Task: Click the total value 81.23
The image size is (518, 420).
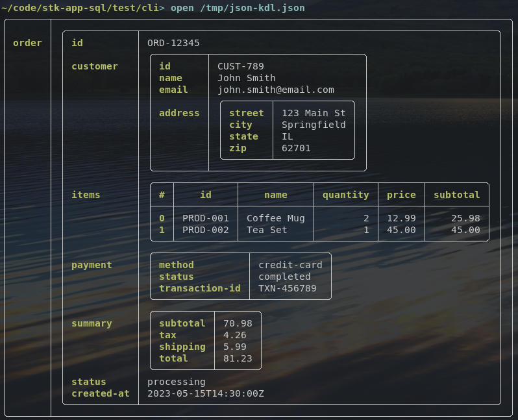Action: (238, 358)
